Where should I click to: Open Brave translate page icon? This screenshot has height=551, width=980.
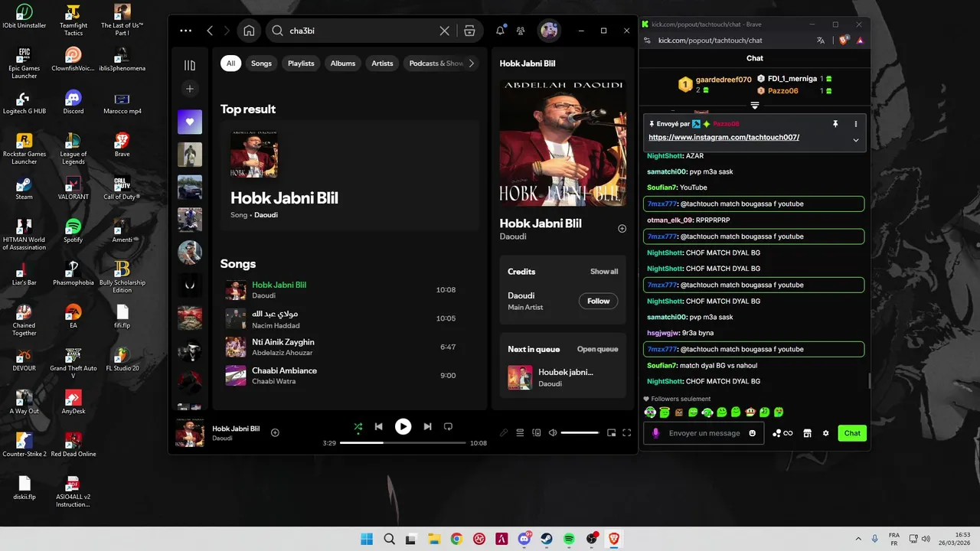coord(821,41)
